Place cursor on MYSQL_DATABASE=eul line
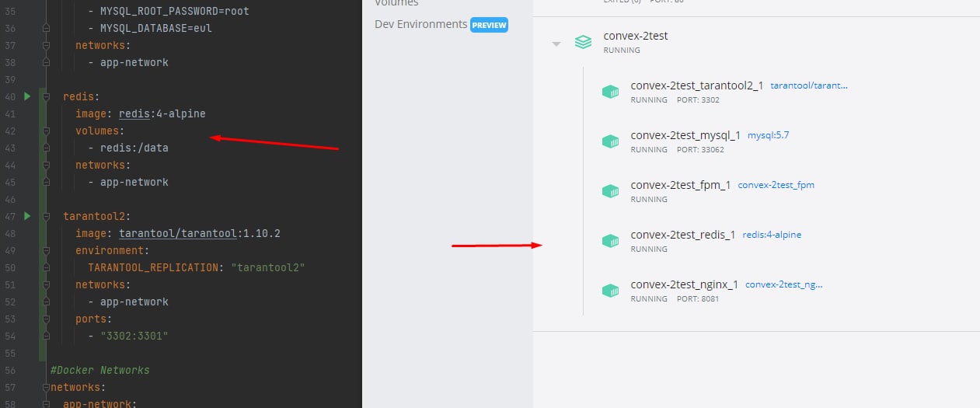The width and height of the screenshot is (980, 408). (156, 28)
